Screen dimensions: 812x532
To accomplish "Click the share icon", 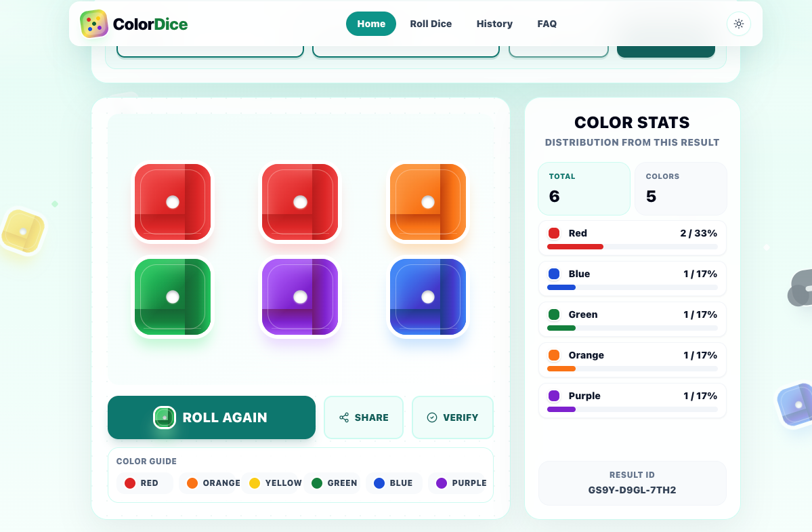I will click(x=344, y=417).
